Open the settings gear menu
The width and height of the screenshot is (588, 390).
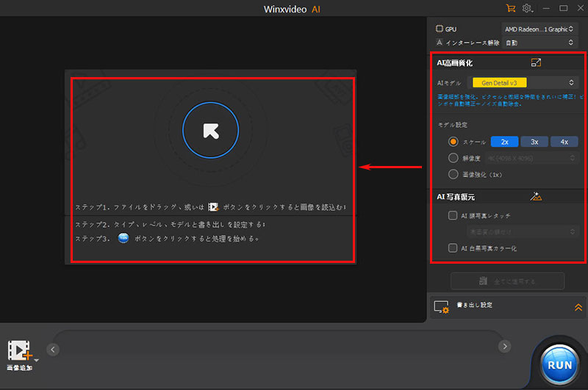point(527,8)
